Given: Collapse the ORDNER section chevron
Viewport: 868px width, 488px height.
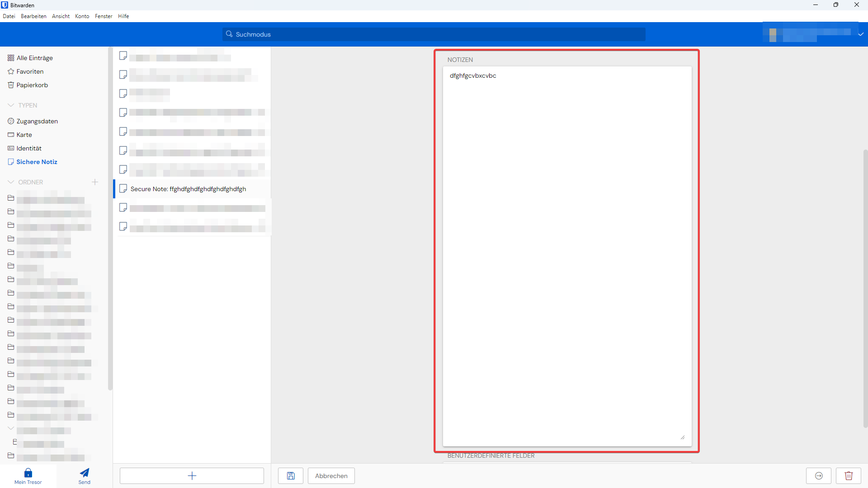Looking at the screenshot, I should pos(11,182).
